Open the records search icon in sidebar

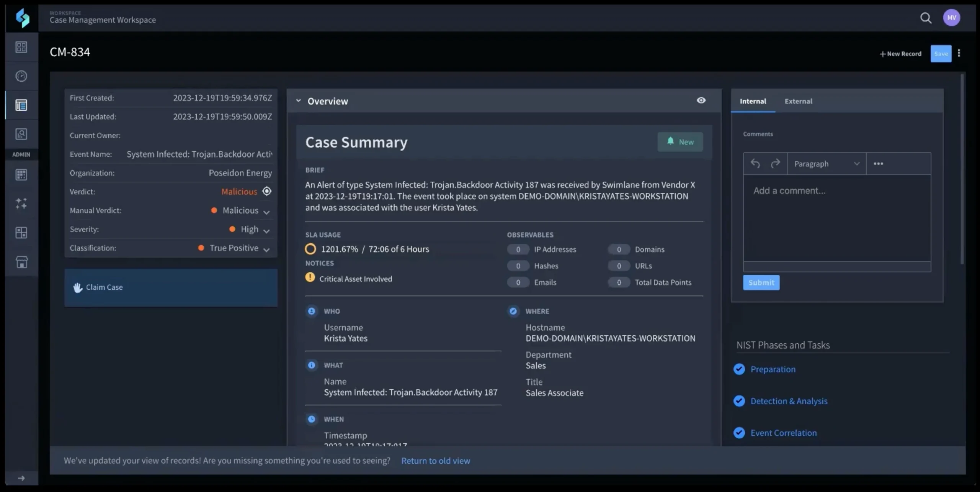21,134
